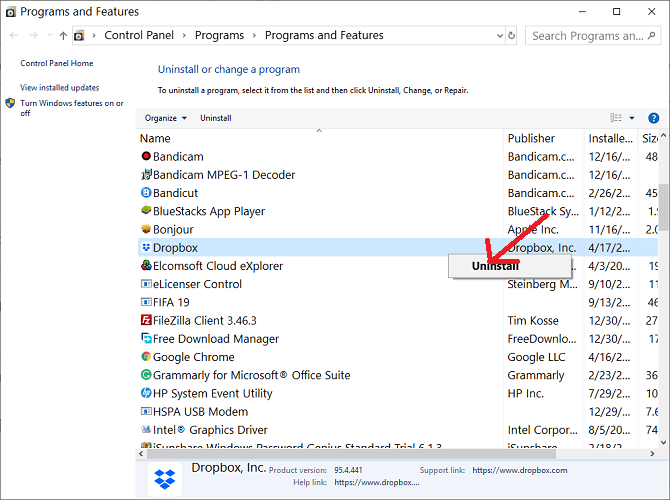The image size is (670, 500).
Task: Open Control Panel Home link
Action: pos(56,63)
